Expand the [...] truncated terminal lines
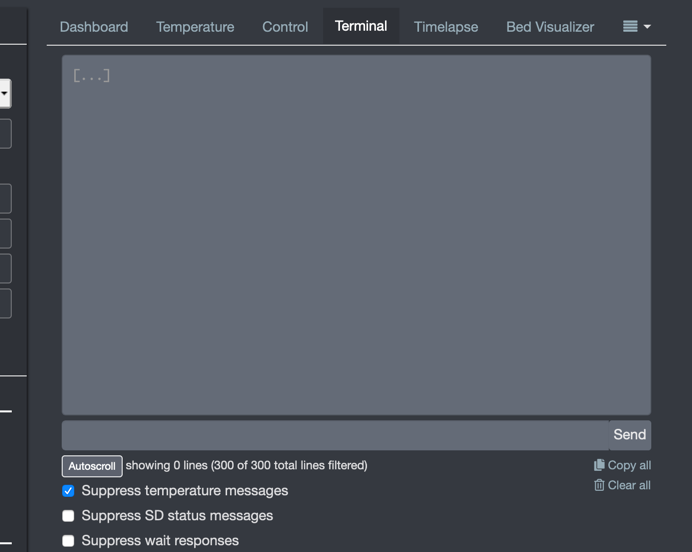The width and height of the screenshot is (692, 552). (x=91, y=75)
